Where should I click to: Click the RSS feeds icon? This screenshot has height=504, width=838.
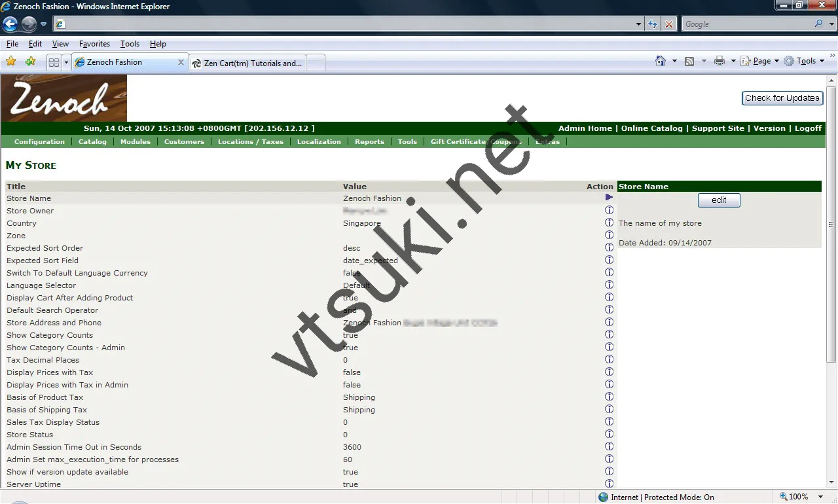click(689, 61)
